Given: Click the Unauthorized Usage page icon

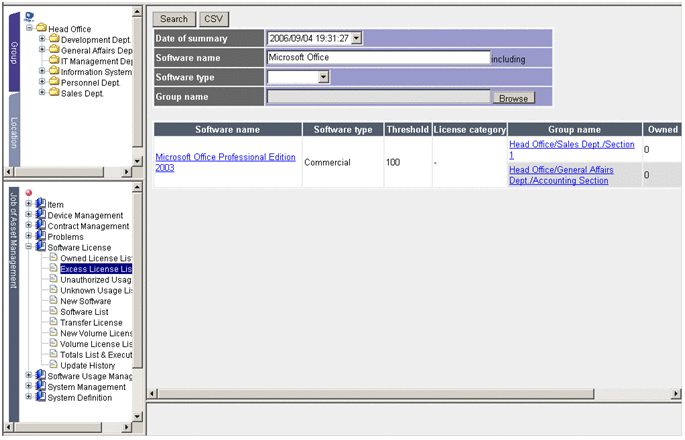Looking at the screenshot, I should coord(53,278).
